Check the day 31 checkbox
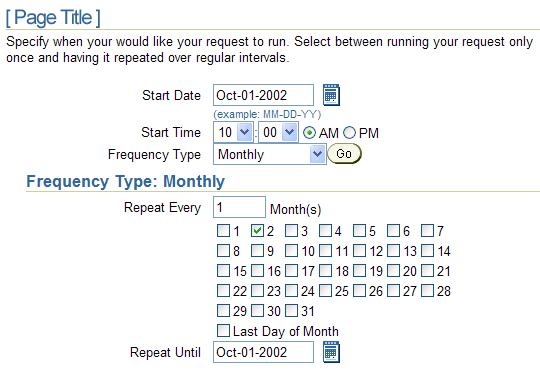Image resolution: width=540 pixels, height=380 pixels. tap(291, 310)
